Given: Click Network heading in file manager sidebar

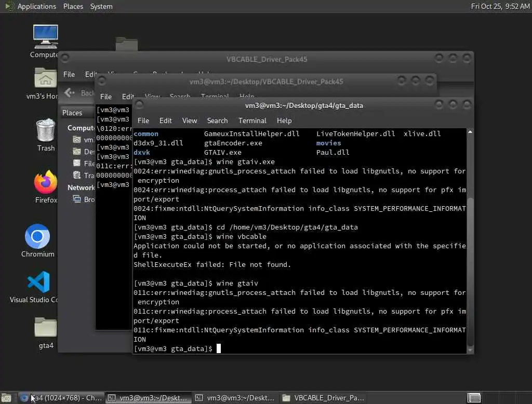Looking at the screenshot, I should (81, 187).
